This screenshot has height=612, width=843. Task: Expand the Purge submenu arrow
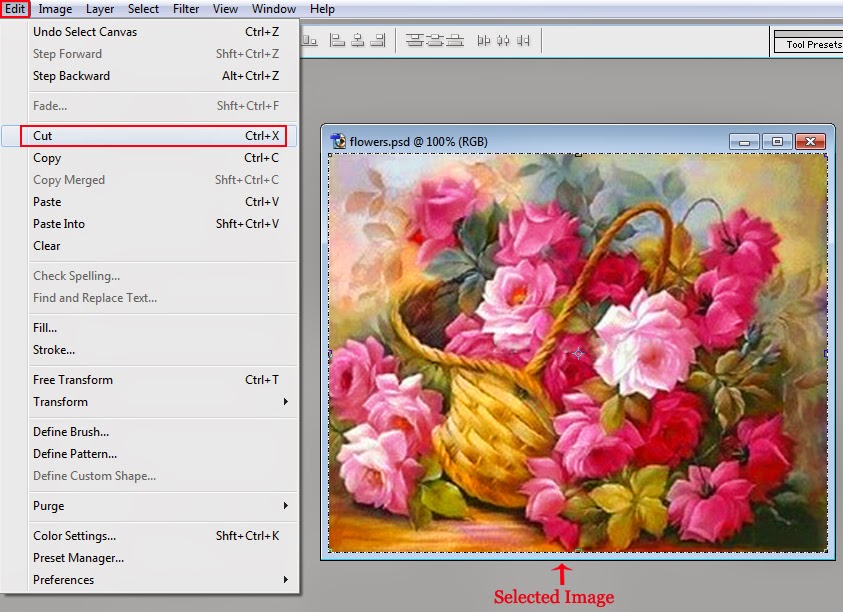point(286,506)
